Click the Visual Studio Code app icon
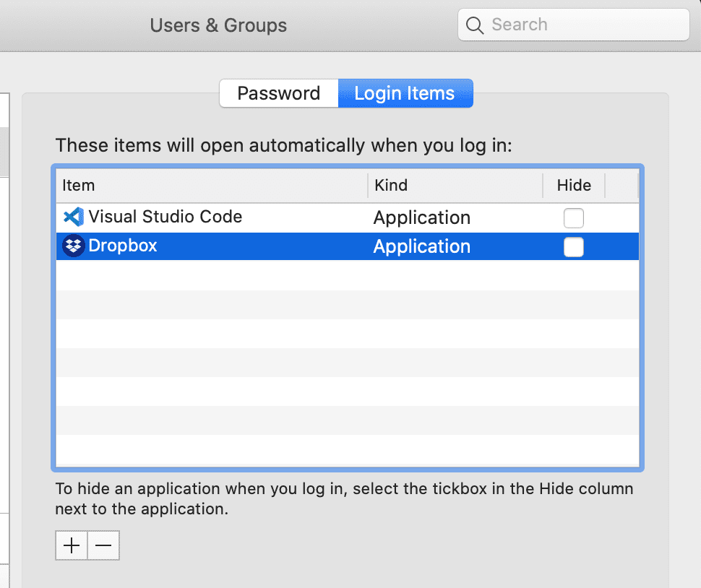 pyautogui.click(x=74, y=217)
